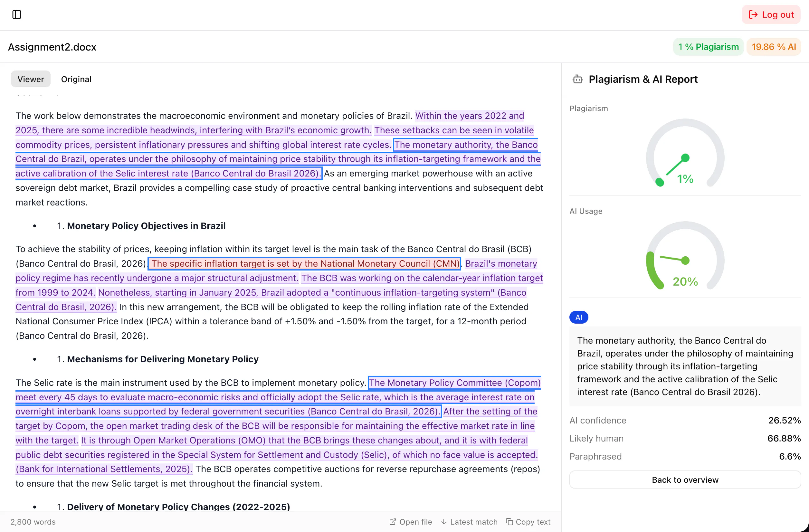Click Open file in the footer
Screen dimensions: 809x532
[411, 522]
